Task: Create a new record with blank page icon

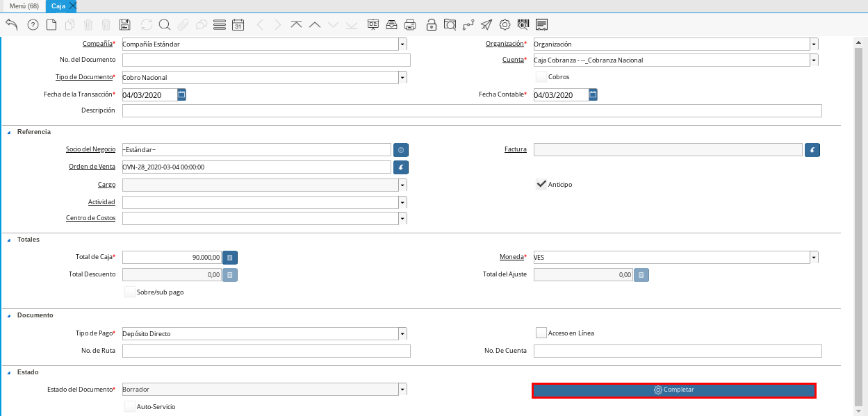Action: (51, 25)
